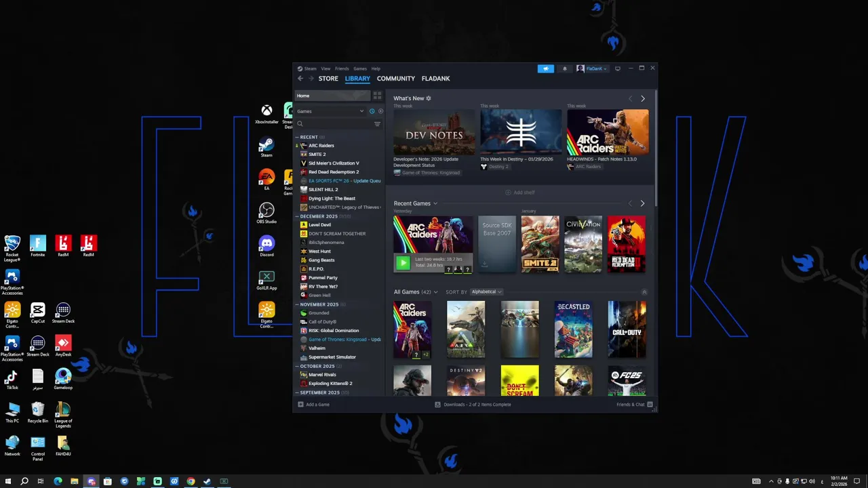Open XboxInstaller desktop icon
Viewport: 868px width, 488px height.
coord(267,114)
